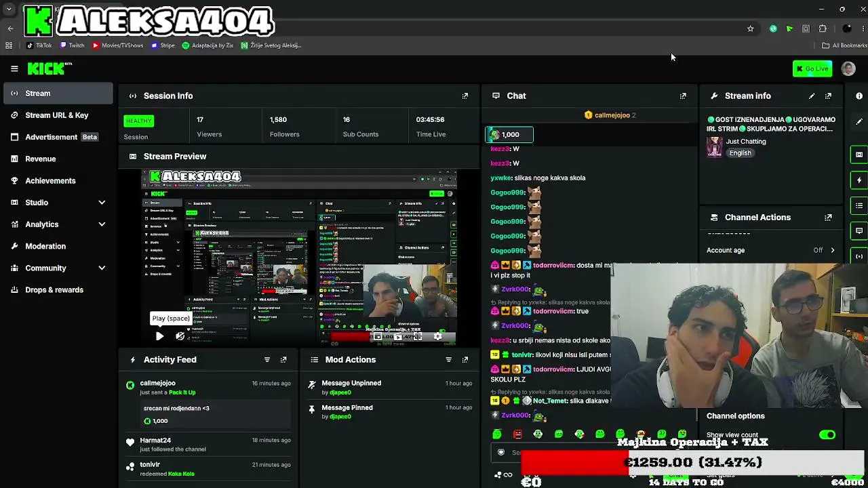This screenshot has height=488, width=868.
Task: Open stream preview settings gear
Action: click(x=438, y=336)
